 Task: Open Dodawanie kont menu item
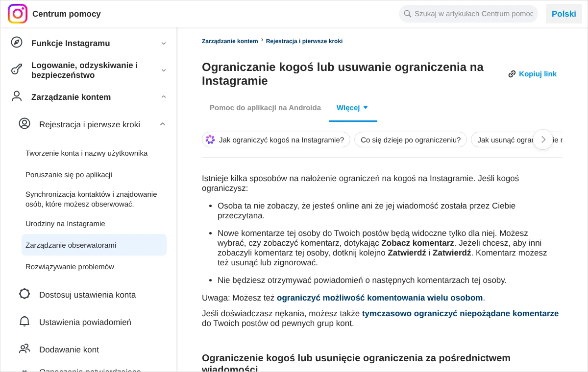tap(69, 349)
